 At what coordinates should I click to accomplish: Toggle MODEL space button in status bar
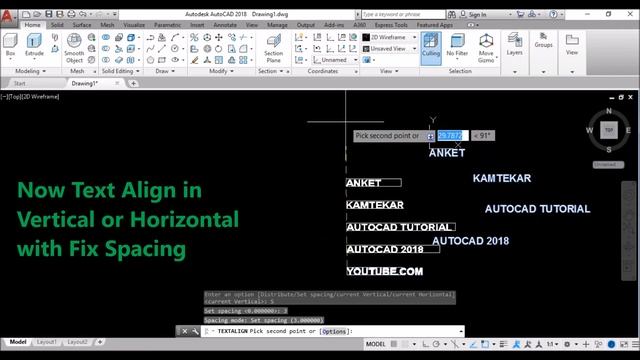(x=376, y=344)
